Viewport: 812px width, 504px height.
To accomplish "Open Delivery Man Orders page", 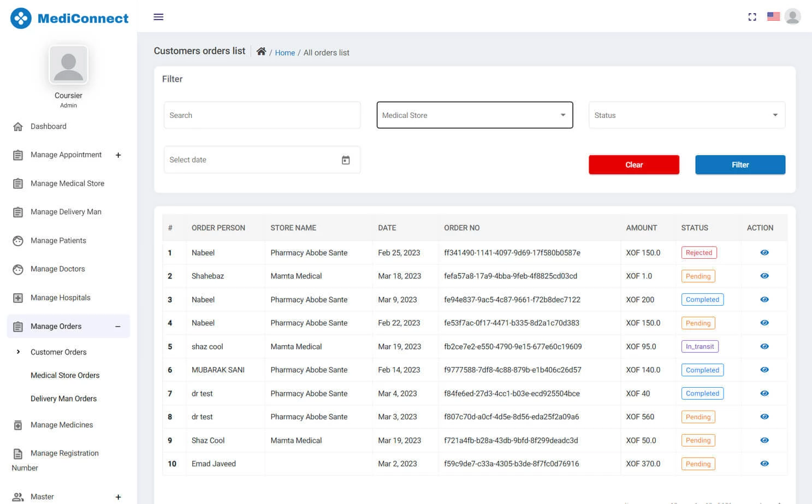I will pyautogui.click(x=63, y=398).
